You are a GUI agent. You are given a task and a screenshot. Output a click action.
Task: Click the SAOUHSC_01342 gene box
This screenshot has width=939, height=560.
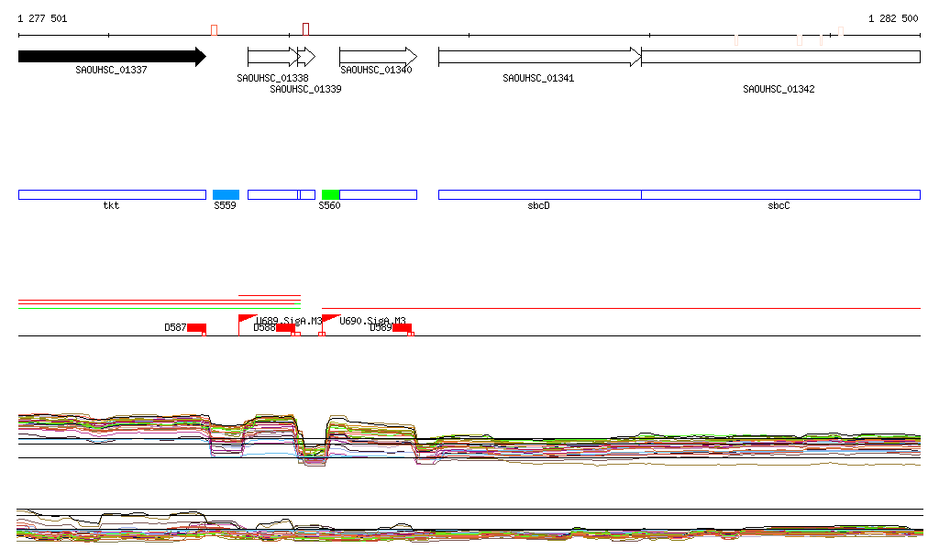pos(779,57)
